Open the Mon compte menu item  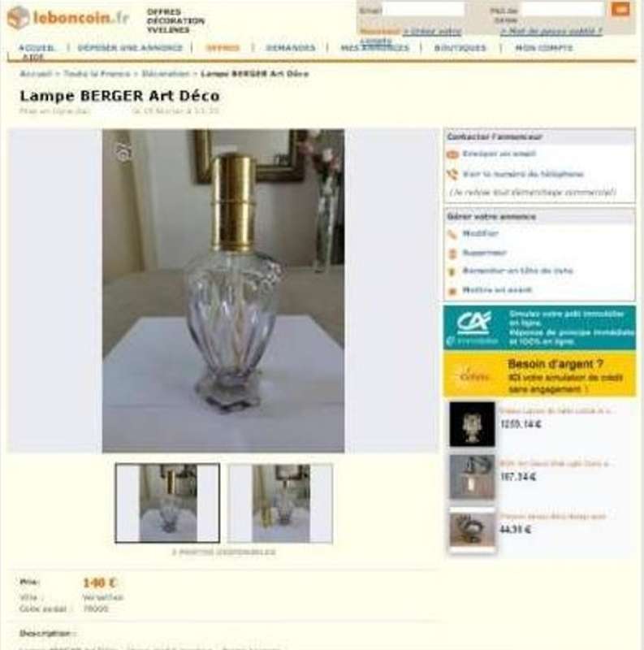coord(543,48)
